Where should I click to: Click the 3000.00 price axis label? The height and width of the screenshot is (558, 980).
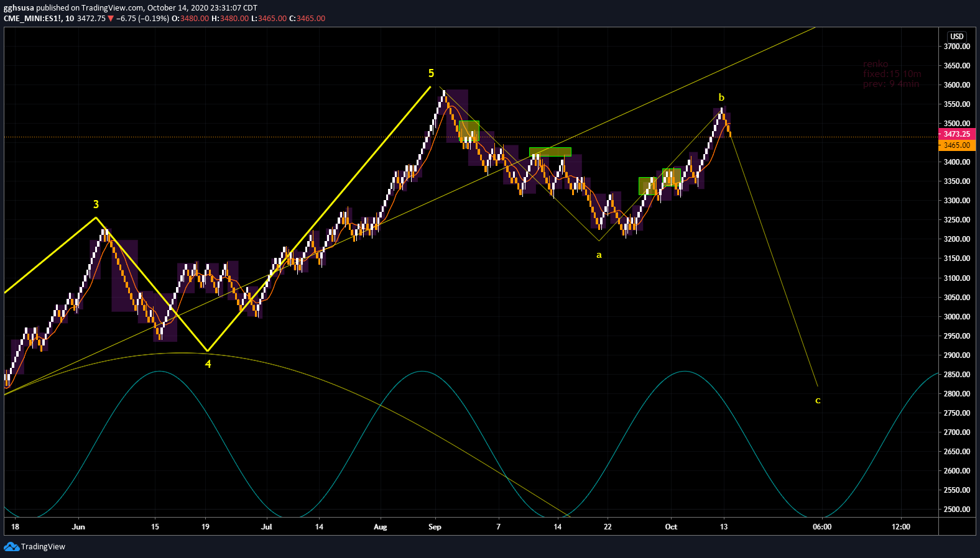957,317
